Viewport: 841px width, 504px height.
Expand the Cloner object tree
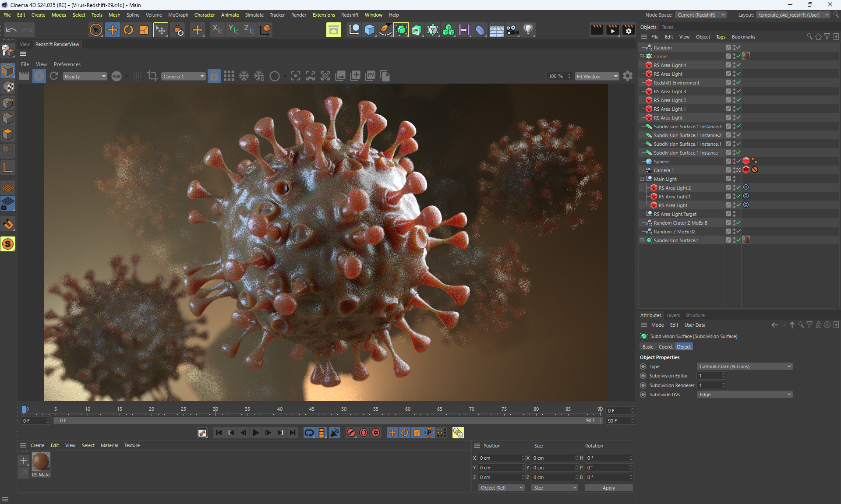(642, 56)
